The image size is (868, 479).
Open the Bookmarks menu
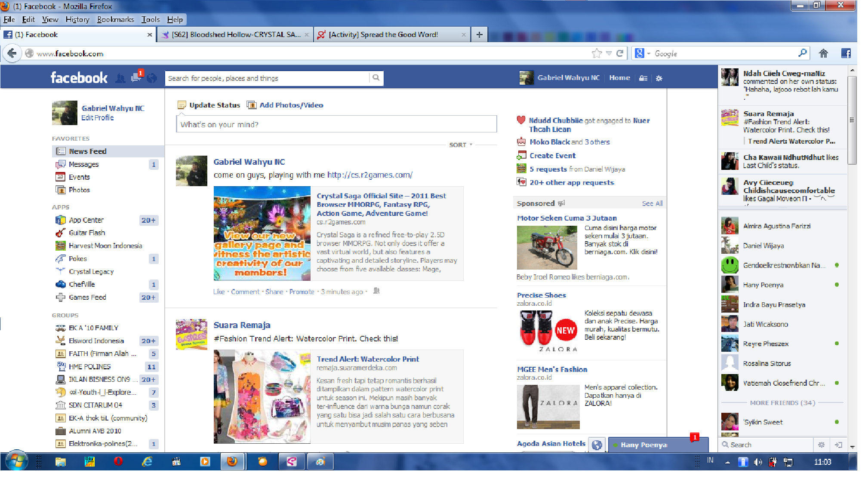(115, 19)
